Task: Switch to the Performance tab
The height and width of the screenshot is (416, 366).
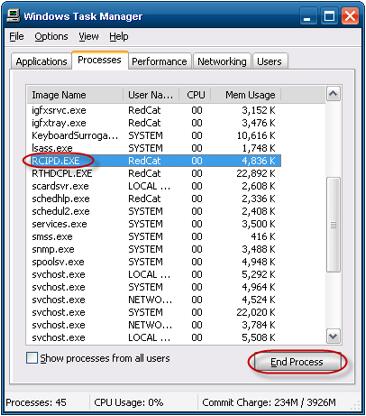Action: point(159,62)
